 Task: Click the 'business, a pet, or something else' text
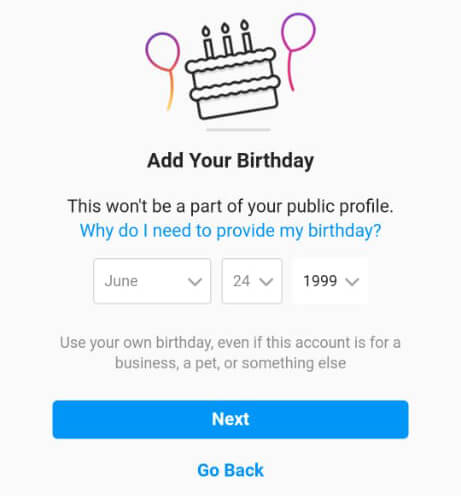pyautogui.click(x=230, y=363)
